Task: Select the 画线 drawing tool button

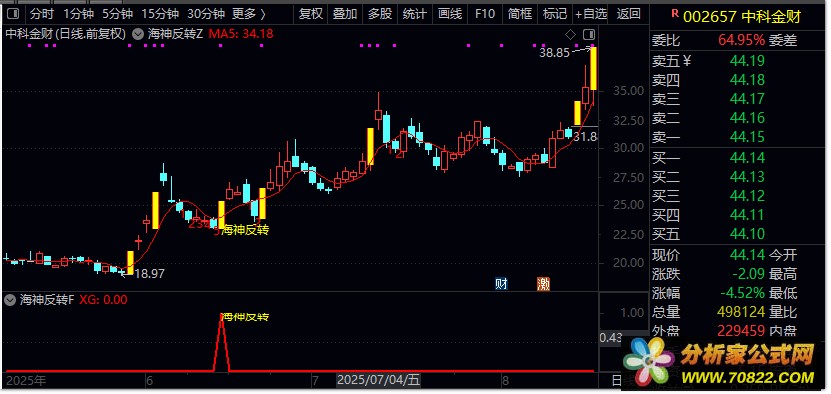Action: point(450,14)
